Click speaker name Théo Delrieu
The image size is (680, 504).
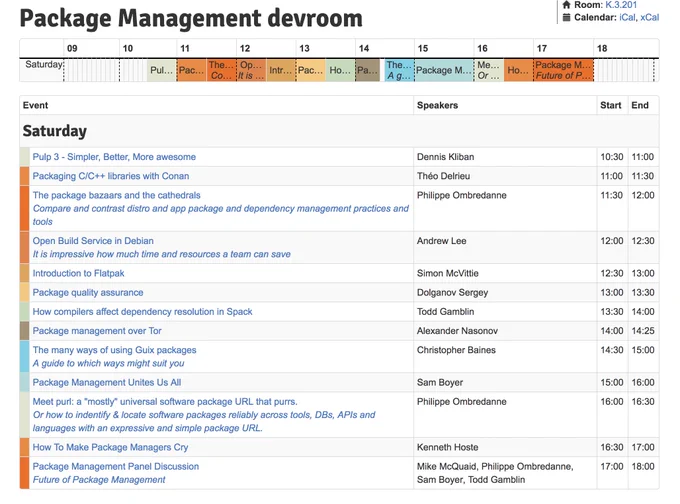[x=443, y=176]
